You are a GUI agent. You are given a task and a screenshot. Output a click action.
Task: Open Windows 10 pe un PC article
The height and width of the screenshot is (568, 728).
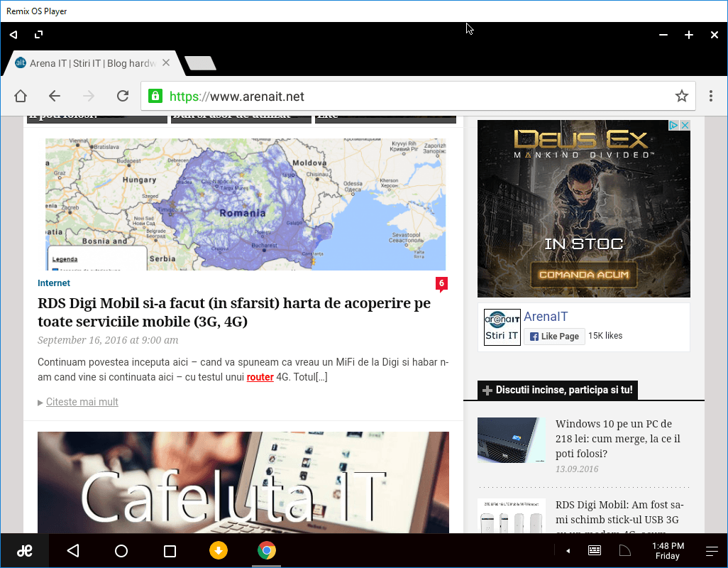pos(617,438)
